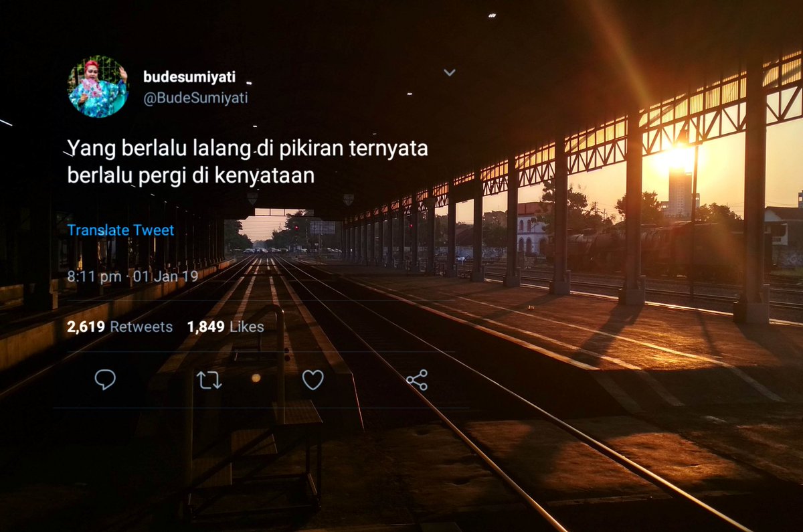Open the budesumiyati display name
The width and height of the screenshot is (803, 532).
[189, 77]
